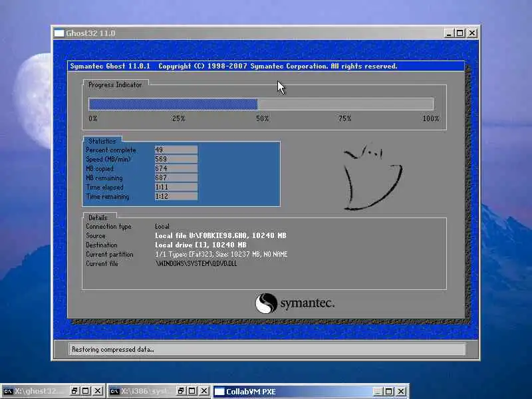Click the current partition Fat32 info
This screenshot has width=532, height=399.
[x=221, y=254]
